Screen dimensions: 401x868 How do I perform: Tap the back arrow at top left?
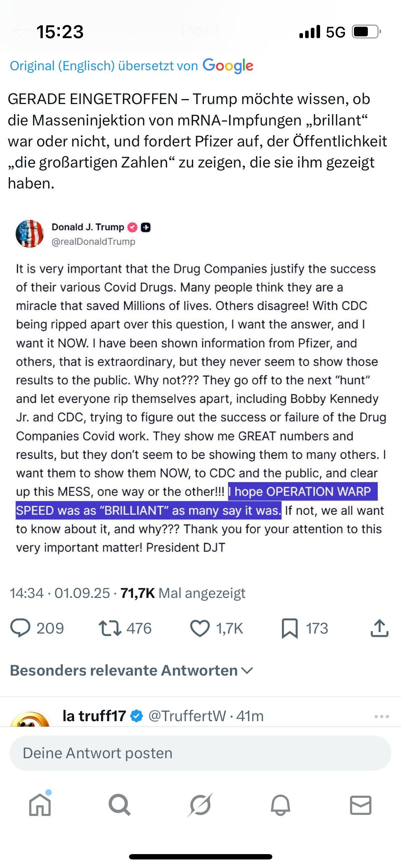tap(21, 30)
